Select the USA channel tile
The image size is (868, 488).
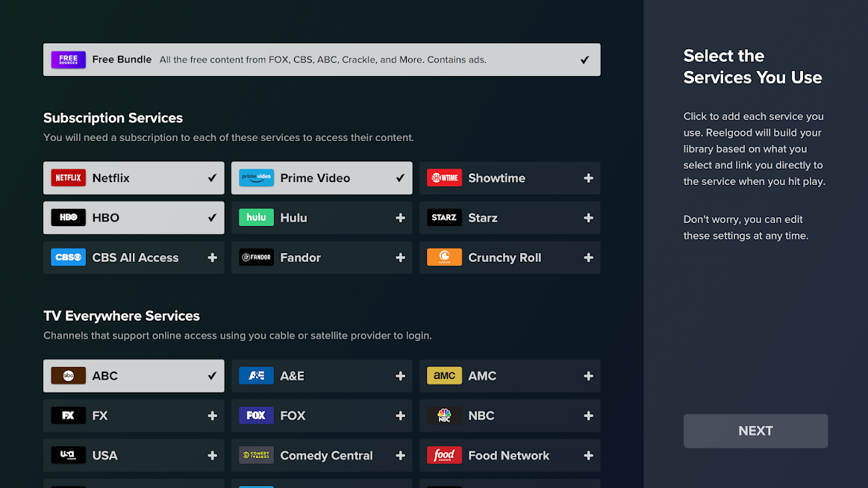(x=134, y=455)
